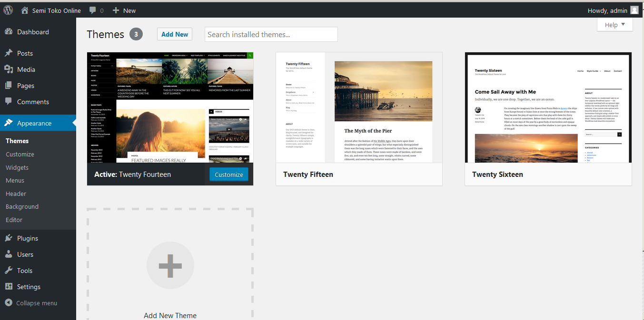This screenshot has height=320, width=644.
Task: Open the Header submenu link
Action: tap(16, 194)
